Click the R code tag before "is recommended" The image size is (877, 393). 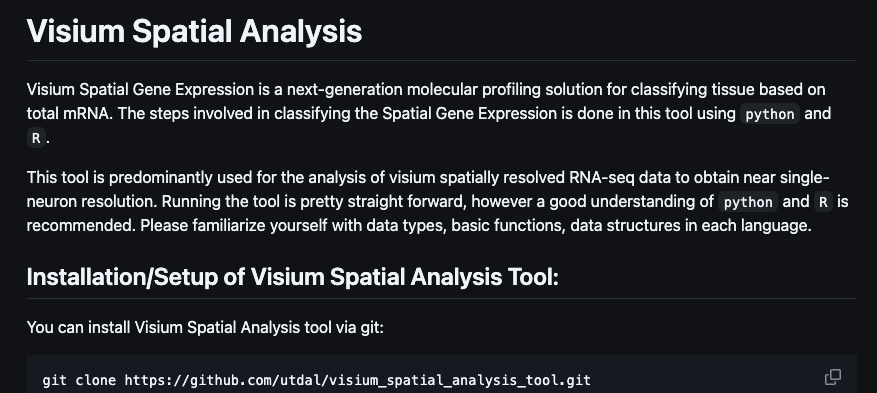click(823, 202)
